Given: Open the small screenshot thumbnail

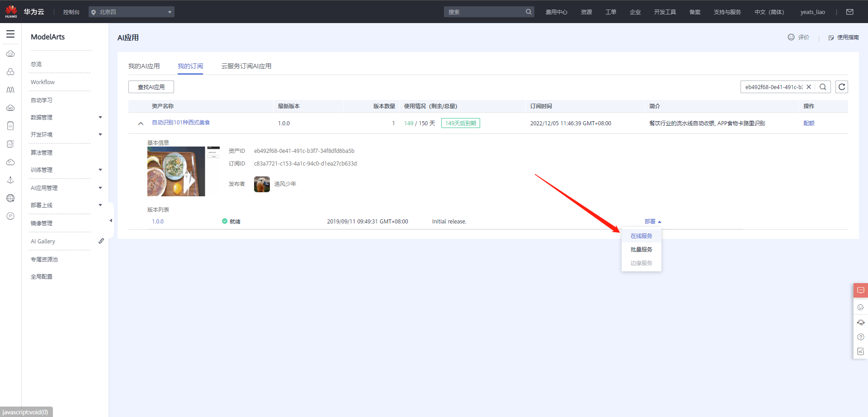Looking at the screenshot, I should [x=213, y=152].
